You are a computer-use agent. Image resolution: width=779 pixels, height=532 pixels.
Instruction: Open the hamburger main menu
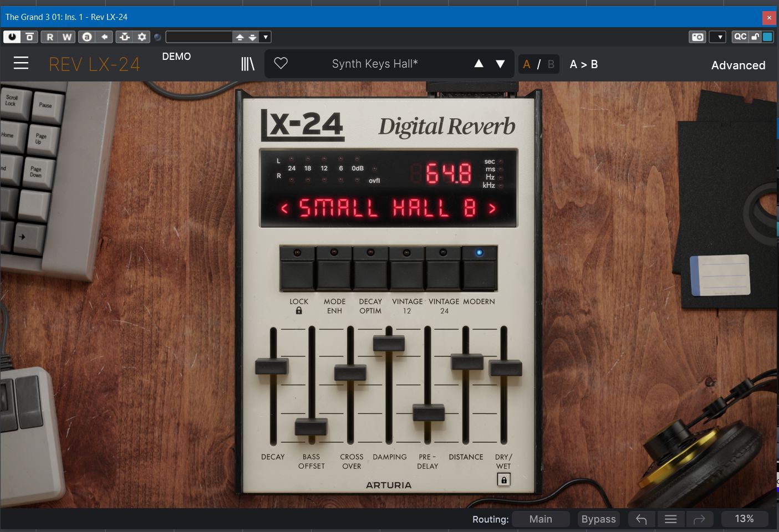coord(21,64)
